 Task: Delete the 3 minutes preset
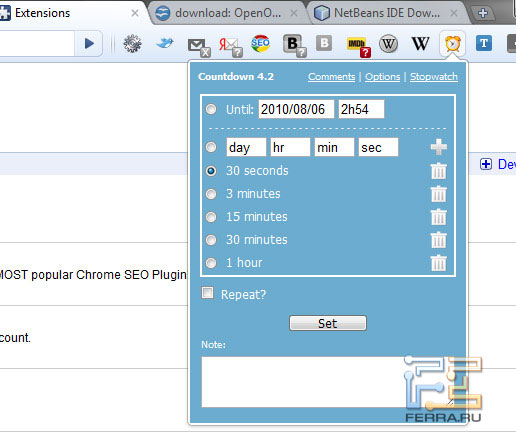[x=439, y=194]
